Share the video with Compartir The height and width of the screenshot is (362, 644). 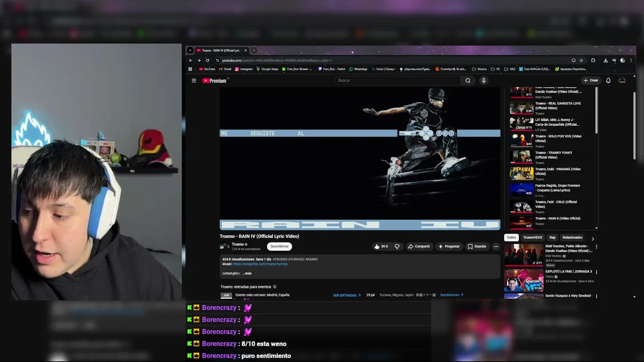tap(419, 246)
